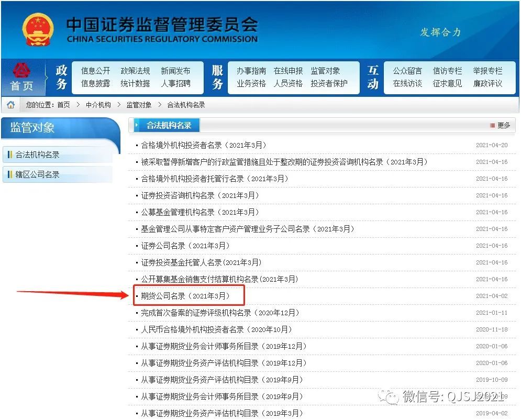Open 人民币合格境外机构投资者名录（2020年10月）
The width and height of the screenshot is (521, 420).
(x=217, y=329)
